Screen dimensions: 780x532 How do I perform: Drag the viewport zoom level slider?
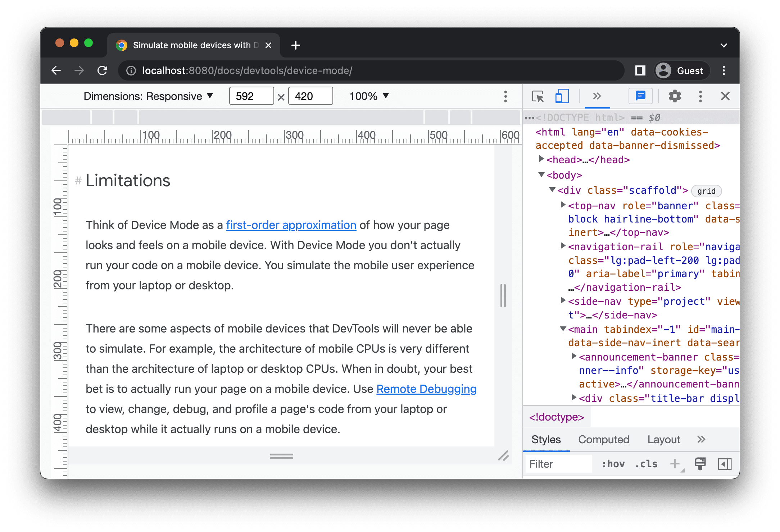click(x=370, y=97)
